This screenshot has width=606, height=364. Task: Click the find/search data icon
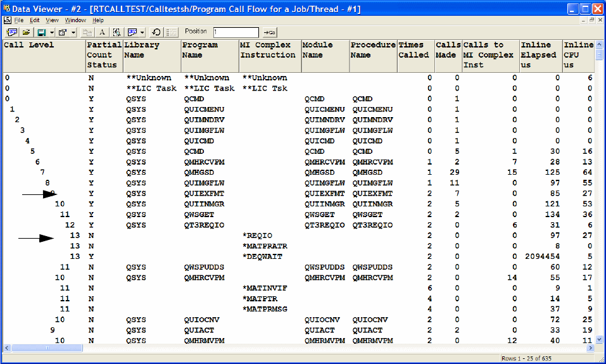click(117, 32)
